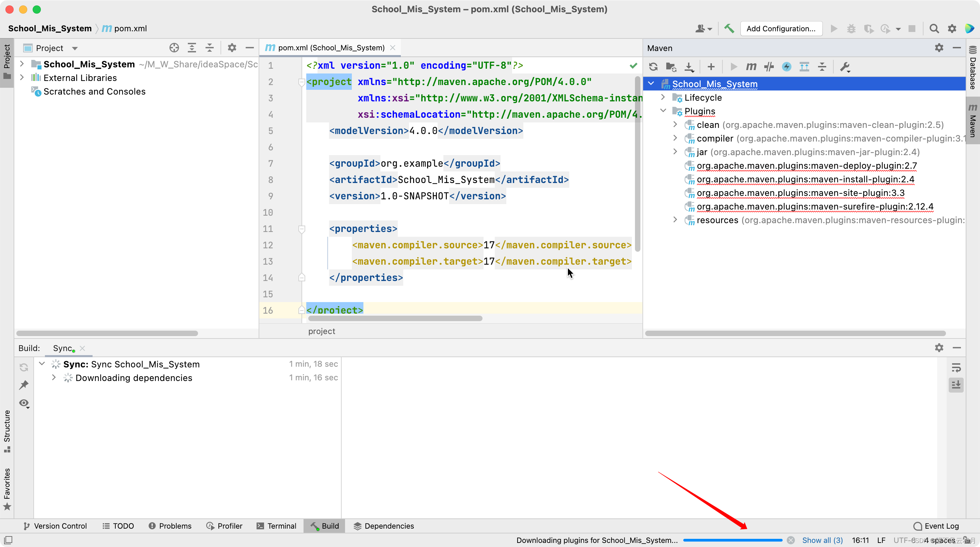Expand all in Project panel
Screen dimensions: 980x547
[192, 48]
